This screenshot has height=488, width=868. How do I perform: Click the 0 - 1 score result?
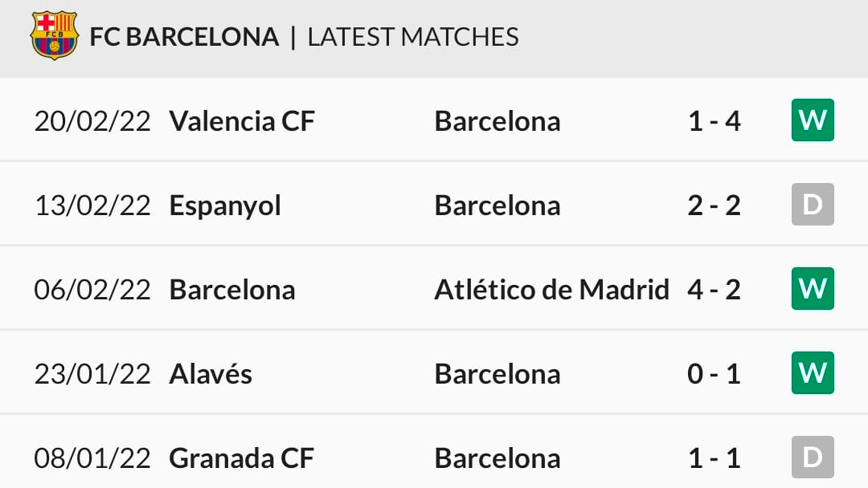click(x=714, y=374)
